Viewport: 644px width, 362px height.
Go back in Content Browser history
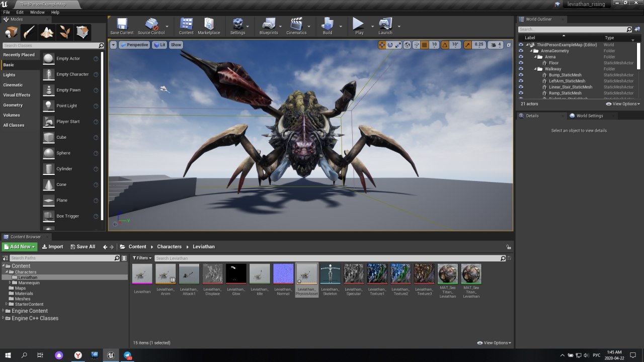pyautogui.click(x=105, y=247)
